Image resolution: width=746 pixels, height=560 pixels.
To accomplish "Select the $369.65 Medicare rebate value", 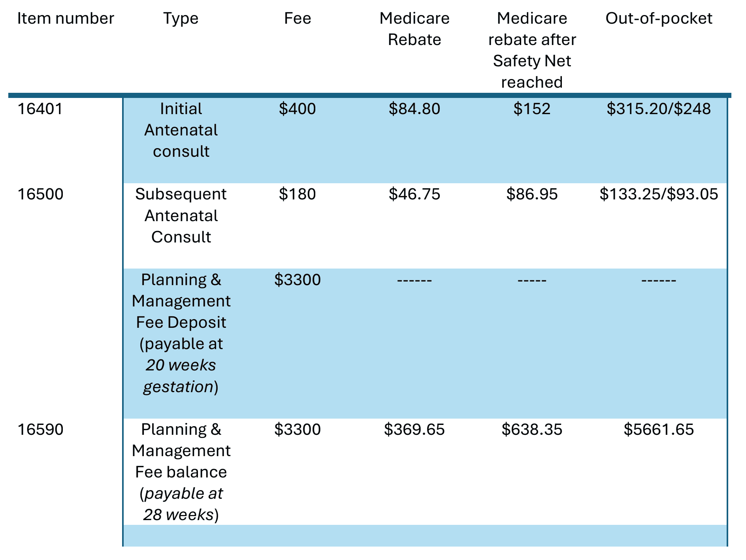I will pos(414,430).
